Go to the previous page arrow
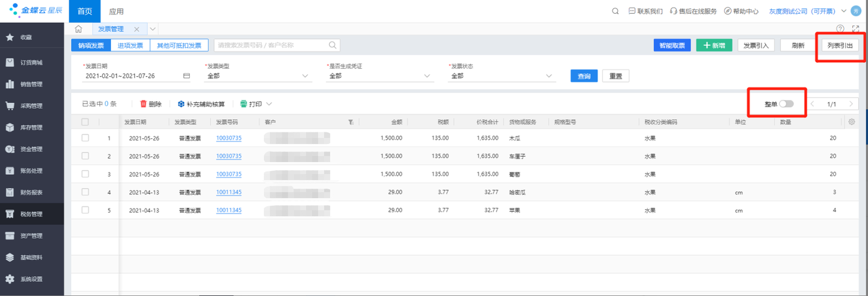 [812, 104]
